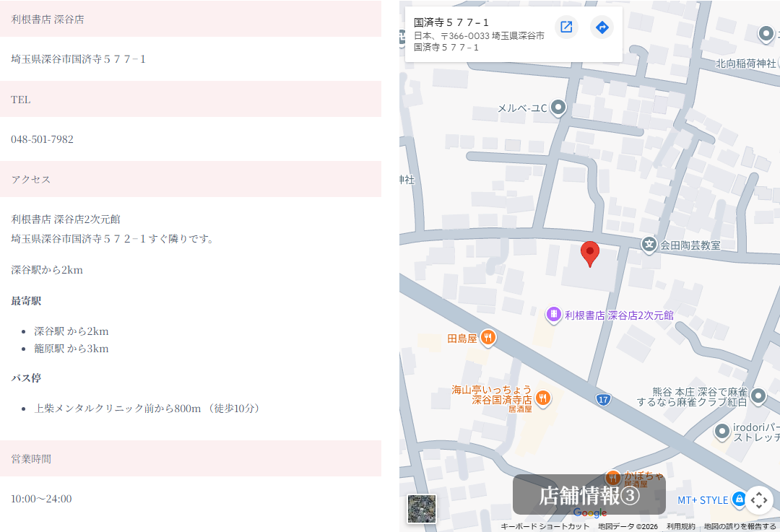Screen dimensions: 780x532
Task: Click the purple 利根書店 深谷店2次元館 marker
Action: [x=554, y=315]
